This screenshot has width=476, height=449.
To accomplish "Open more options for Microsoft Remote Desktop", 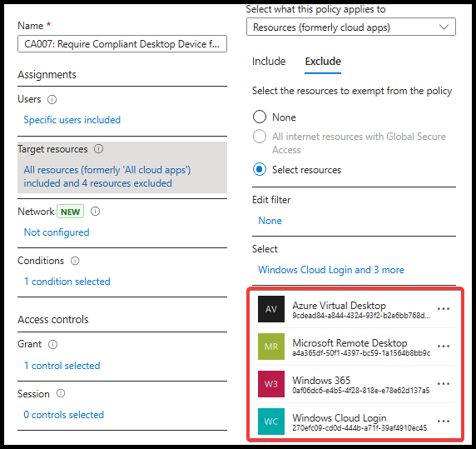I will pyautogui.click(x=444, y=347).
